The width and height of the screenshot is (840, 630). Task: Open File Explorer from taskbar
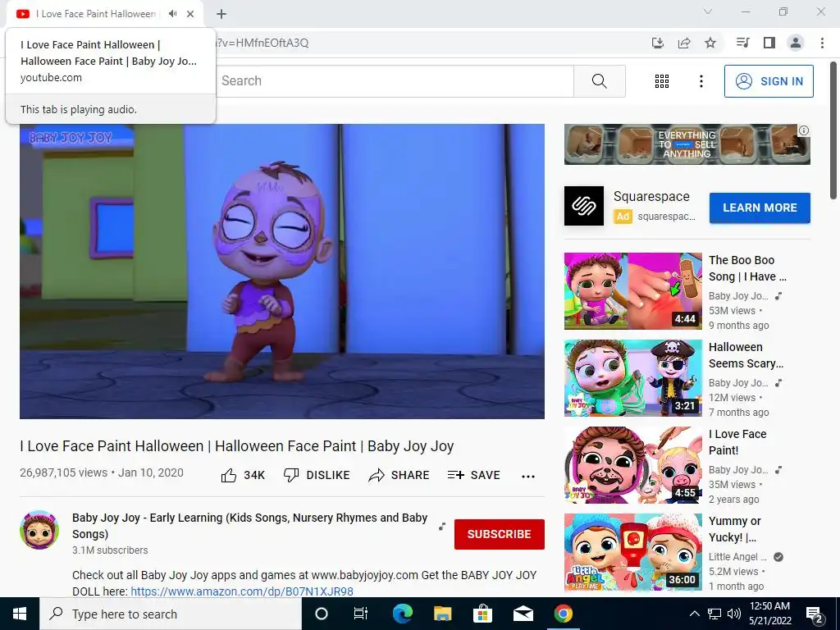442,614
